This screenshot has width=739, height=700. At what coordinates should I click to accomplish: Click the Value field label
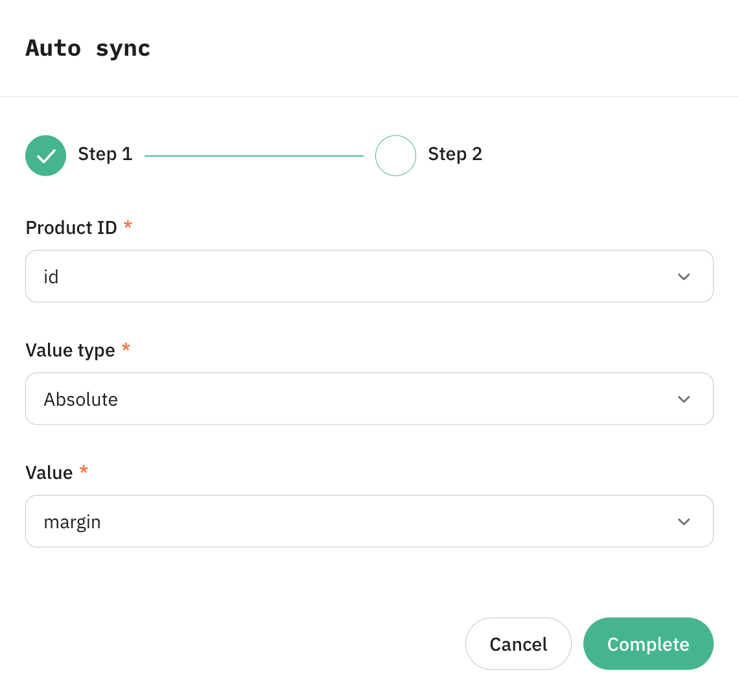(x=49, y=473)
